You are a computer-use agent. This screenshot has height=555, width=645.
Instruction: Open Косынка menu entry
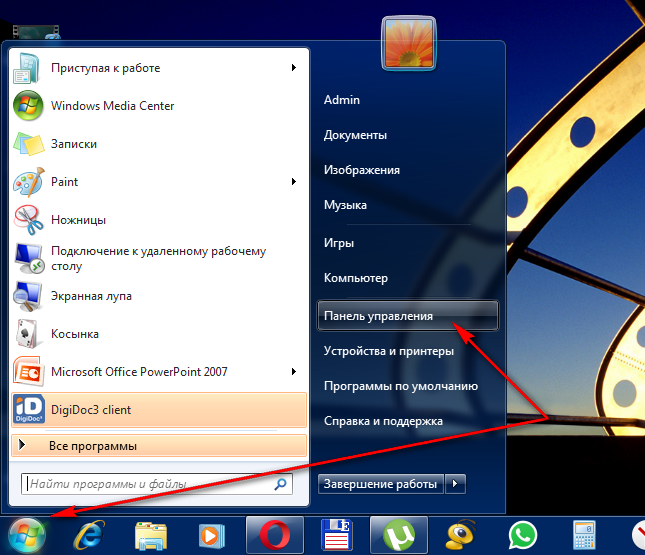[x=159, y=334]
